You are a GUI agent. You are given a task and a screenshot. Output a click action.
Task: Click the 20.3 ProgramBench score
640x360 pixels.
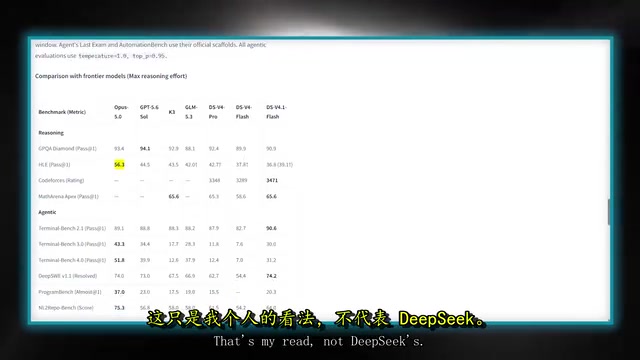point(271,292)
